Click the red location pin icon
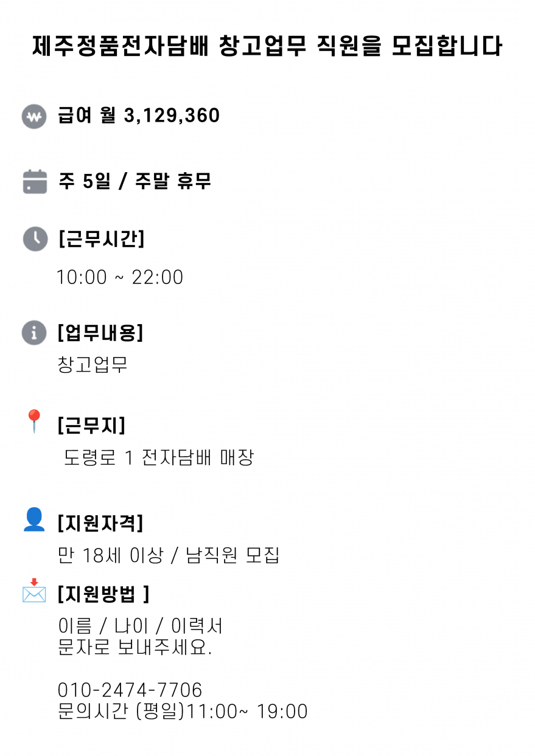 click(34, 421)
